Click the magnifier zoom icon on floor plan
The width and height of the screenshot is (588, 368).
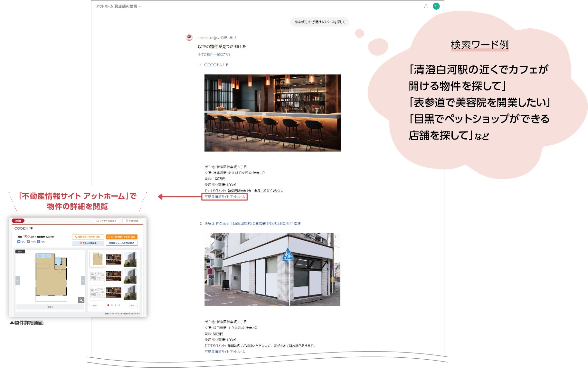pos(81,300)
